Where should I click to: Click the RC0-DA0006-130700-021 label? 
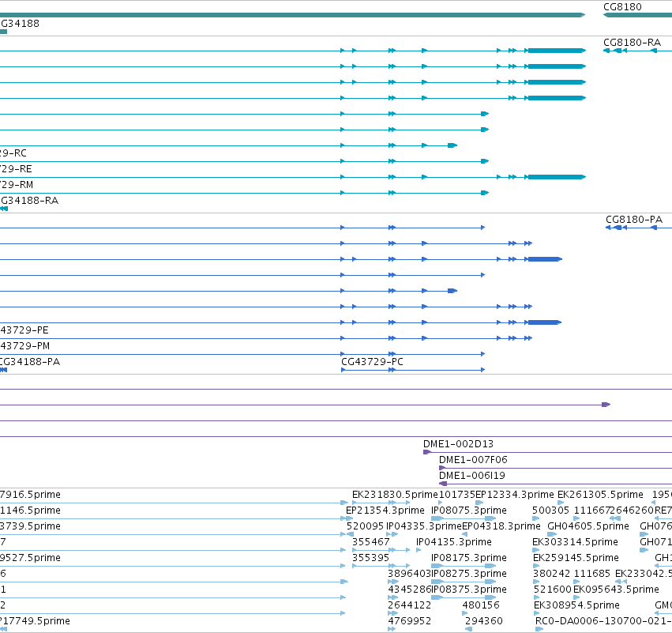pos(603,621)
